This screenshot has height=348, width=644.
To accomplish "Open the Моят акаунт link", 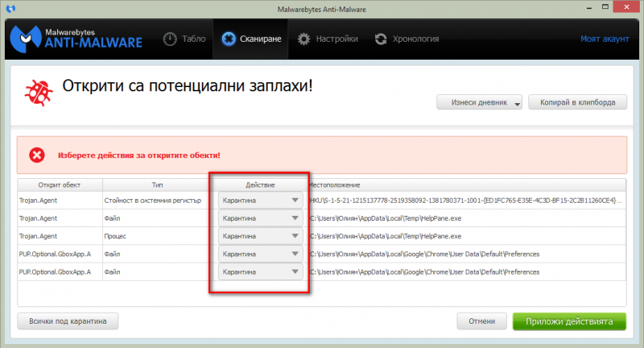I will (605, 39).
